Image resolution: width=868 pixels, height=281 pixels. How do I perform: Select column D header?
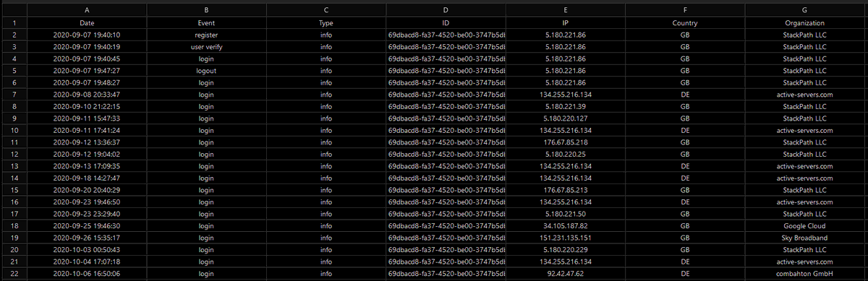coord(445,11)
